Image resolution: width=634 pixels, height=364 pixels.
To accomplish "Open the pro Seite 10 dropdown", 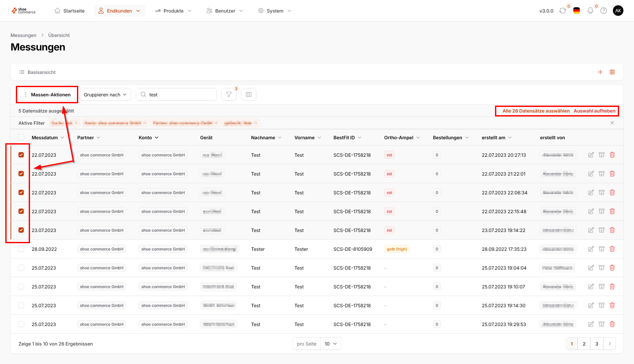I will tap(331, 344).
